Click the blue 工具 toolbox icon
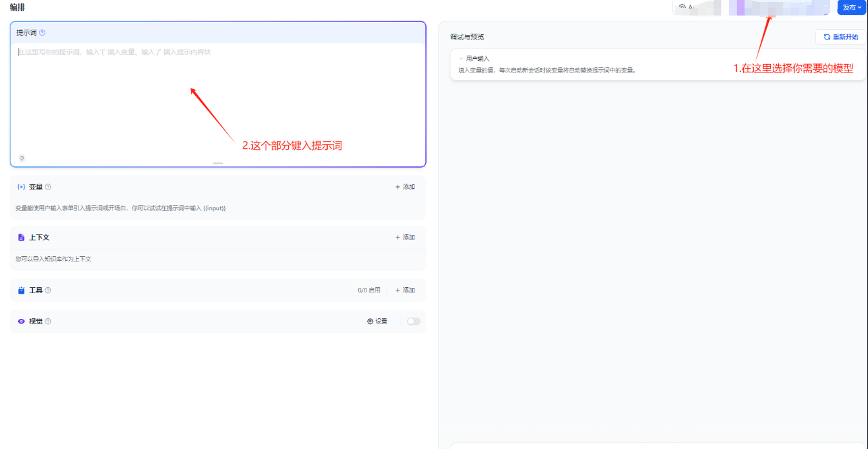Screen dimensions: 868x449 coord(21,290)
